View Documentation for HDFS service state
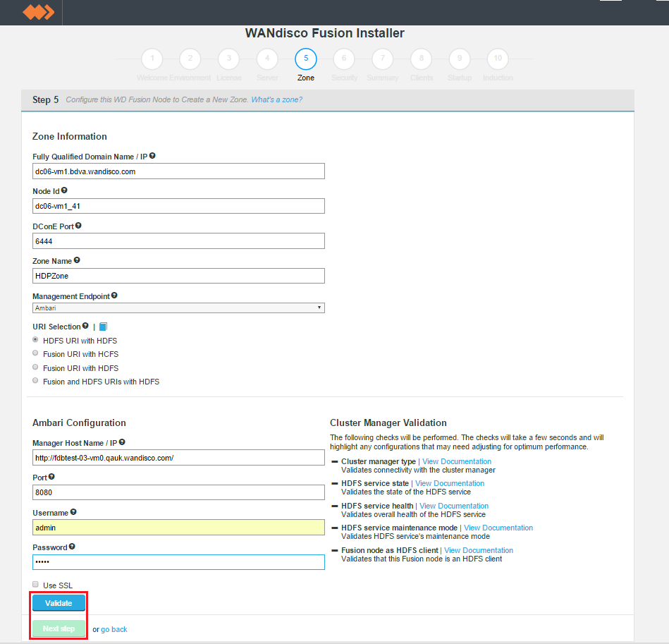Viewport: 669px width, 644px height. pos(450,483)
